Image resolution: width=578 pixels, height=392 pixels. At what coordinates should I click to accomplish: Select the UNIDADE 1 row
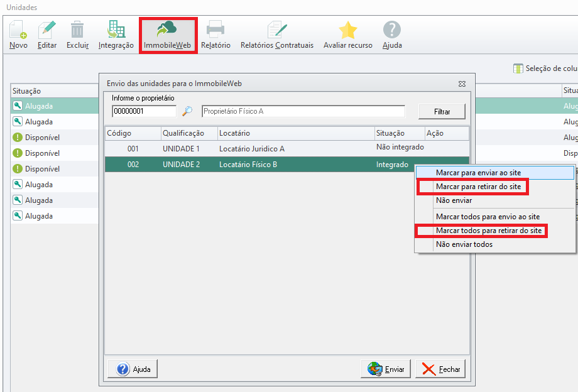coord(287,149)
